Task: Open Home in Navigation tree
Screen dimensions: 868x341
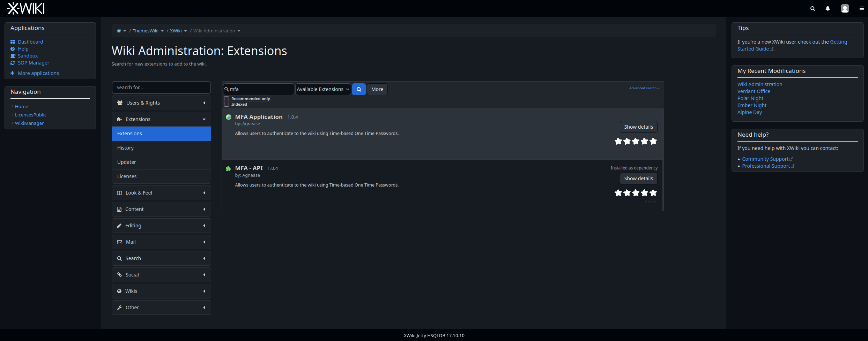Action: tap(22, 107)
